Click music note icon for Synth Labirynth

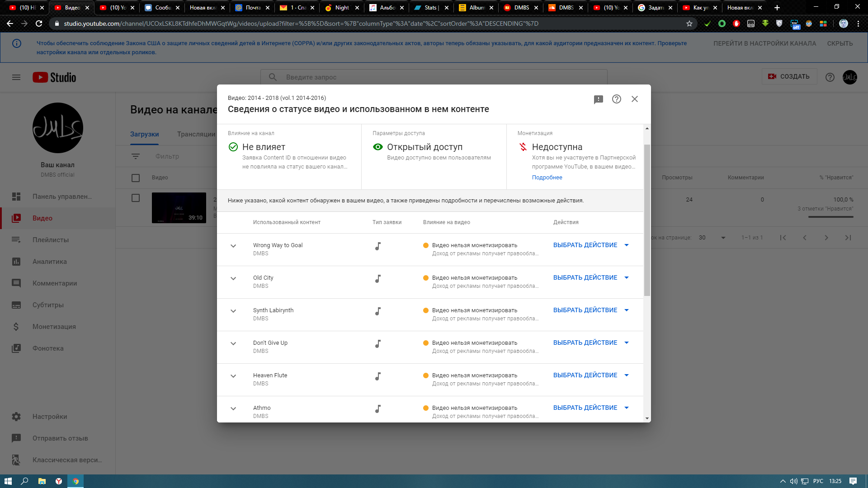[x=378, y=311]
